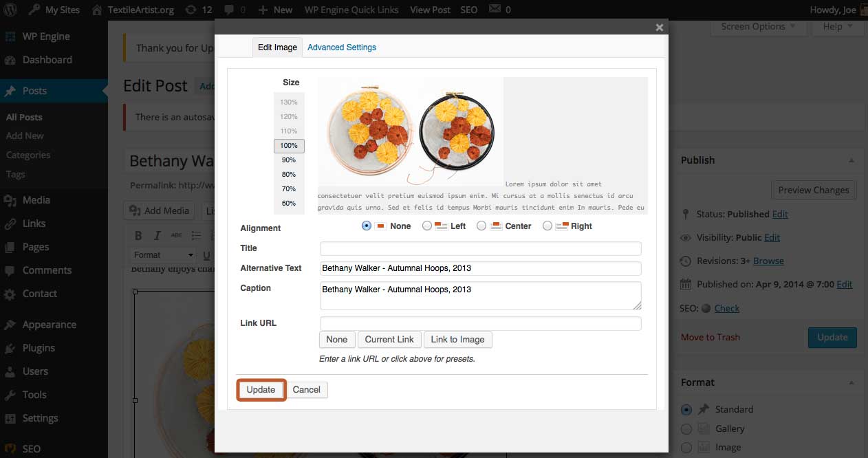This screenshot has width=868, height=458.
Task: Select the Center alignment radio button
Action: tap(481, 226)
